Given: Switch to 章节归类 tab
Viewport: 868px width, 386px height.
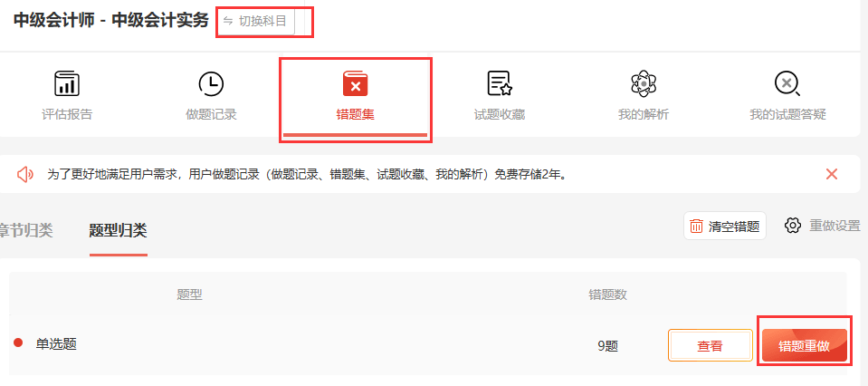Looking at the screenshot, I should [26, 230].
